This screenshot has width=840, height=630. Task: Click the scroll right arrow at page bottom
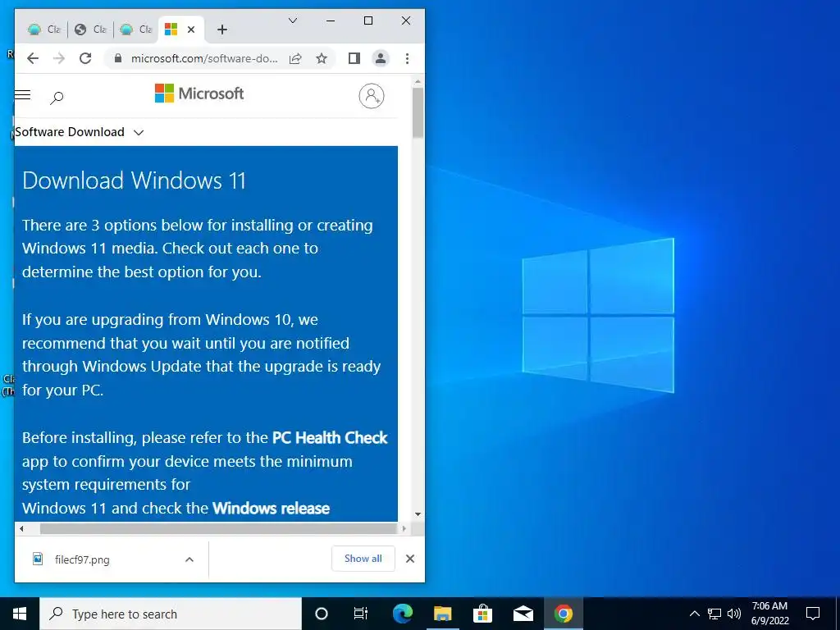click(404, 529)
